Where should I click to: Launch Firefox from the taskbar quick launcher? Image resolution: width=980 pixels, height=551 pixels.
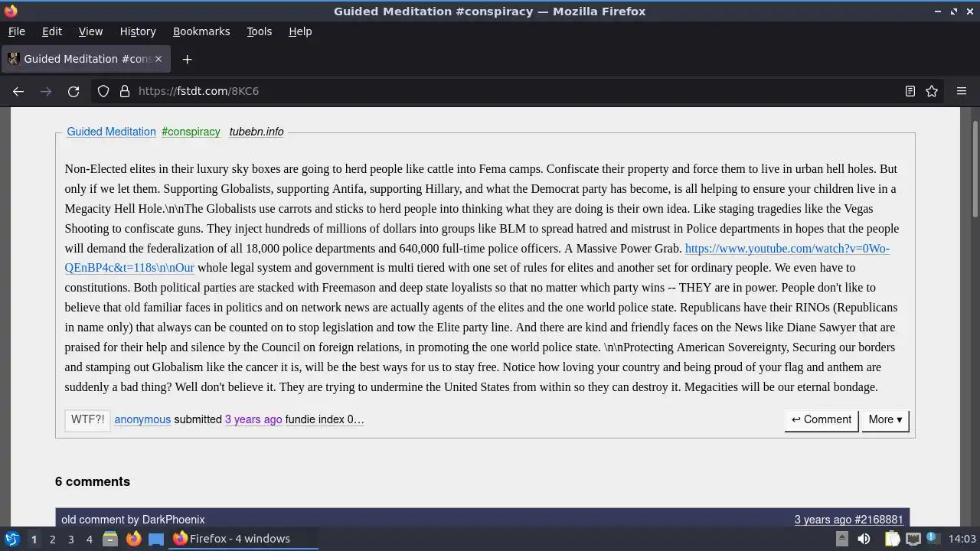click(x=133, y=539)
